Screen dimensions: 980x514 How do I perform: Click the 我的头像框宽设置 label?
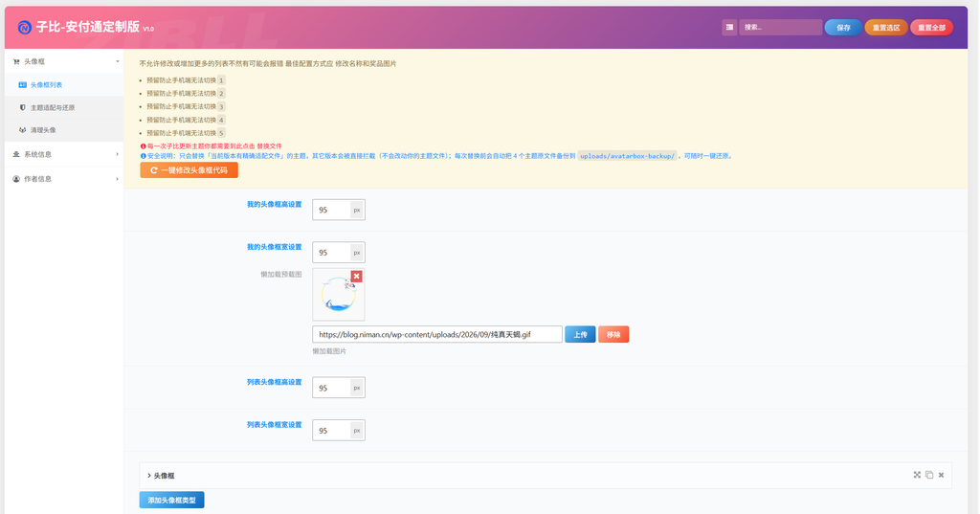coord(275,247)
